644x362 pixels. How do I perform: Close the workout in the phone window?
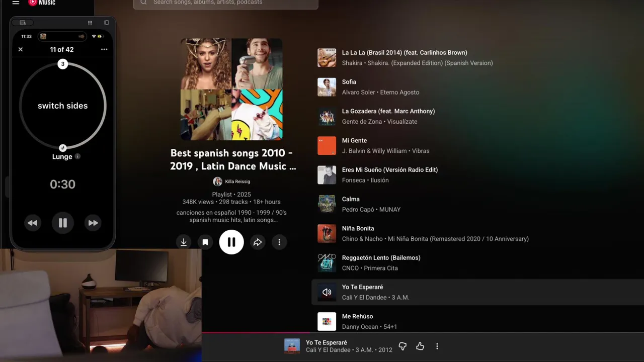pos(21,49)
